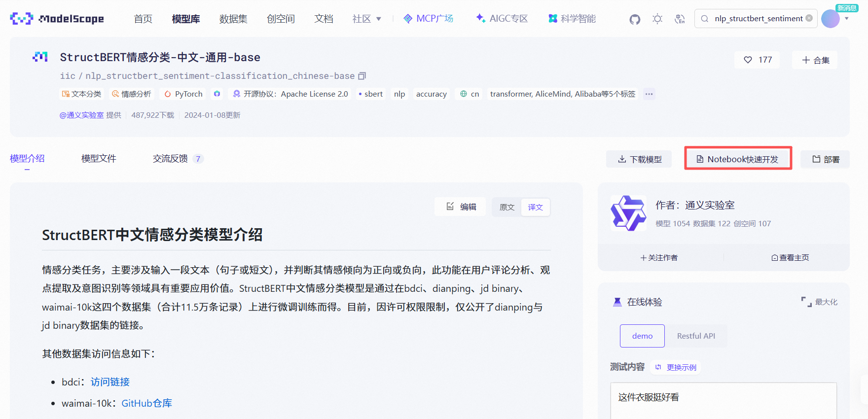Click the 在线体验 flask icon
868x419 pixels.
click(617, 302)
